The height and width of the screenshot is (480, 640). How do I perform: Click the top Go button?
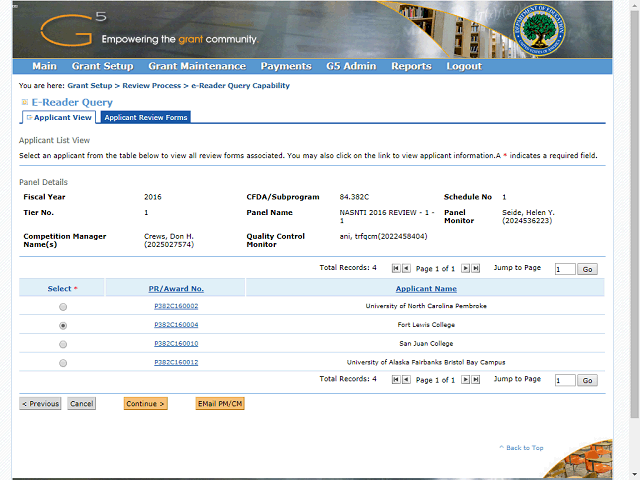pos(587,269)
